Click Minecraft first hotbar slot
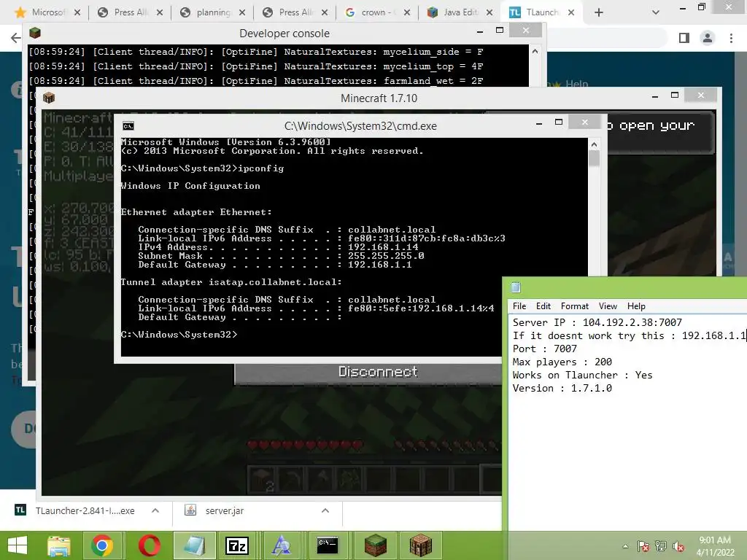Screen dimensions: 747x560 click(261, 479)
